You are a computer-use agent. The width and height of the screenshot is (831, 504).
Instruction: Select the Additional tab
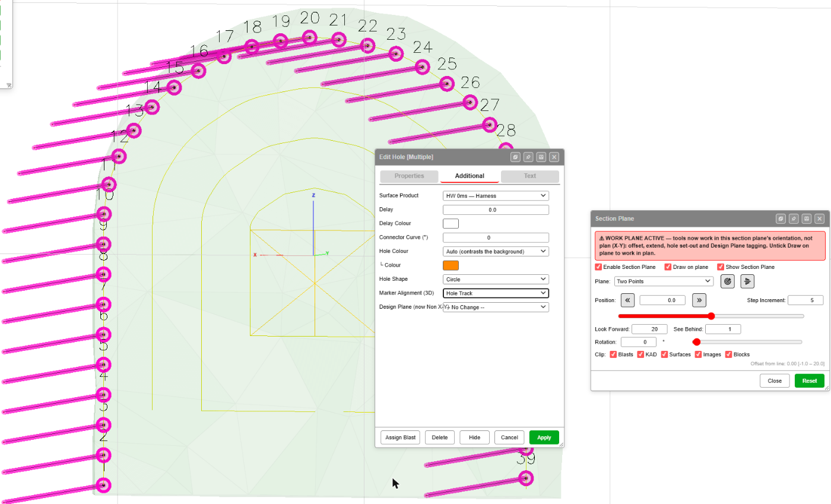click(x=470, y=176)
